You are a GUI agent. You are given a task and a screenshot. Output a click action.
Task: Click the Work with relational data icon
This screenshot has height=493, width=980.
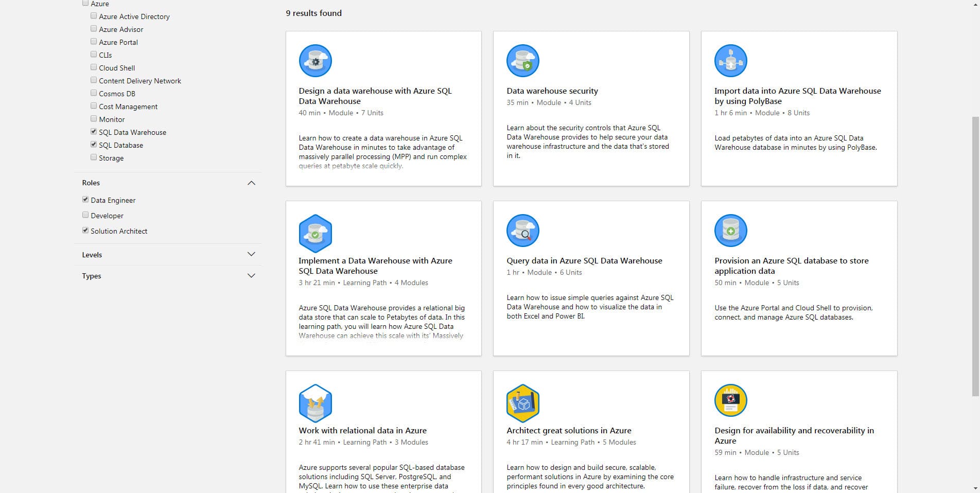[x=315, y=403]
